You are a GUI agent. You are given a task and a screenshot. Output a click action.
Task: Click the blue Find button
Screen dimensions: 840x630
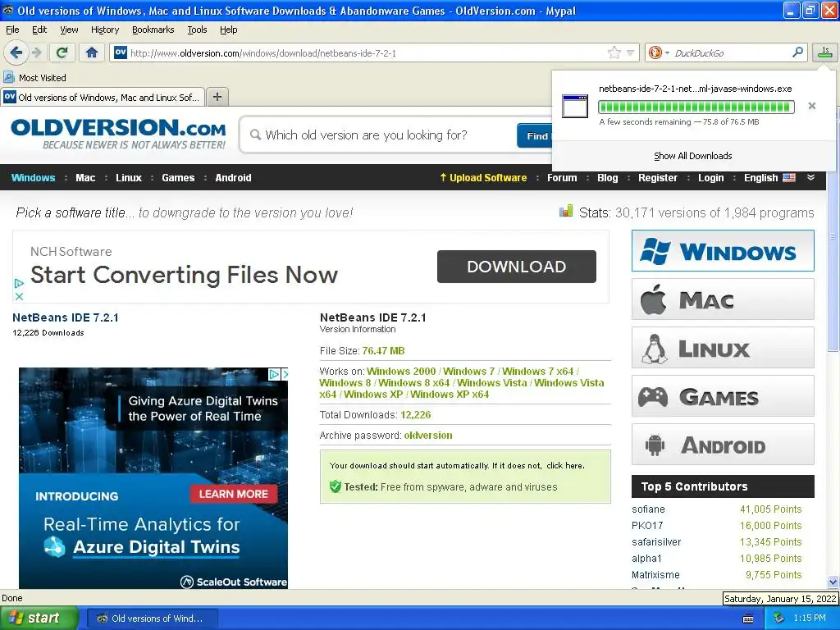(536, 135)
